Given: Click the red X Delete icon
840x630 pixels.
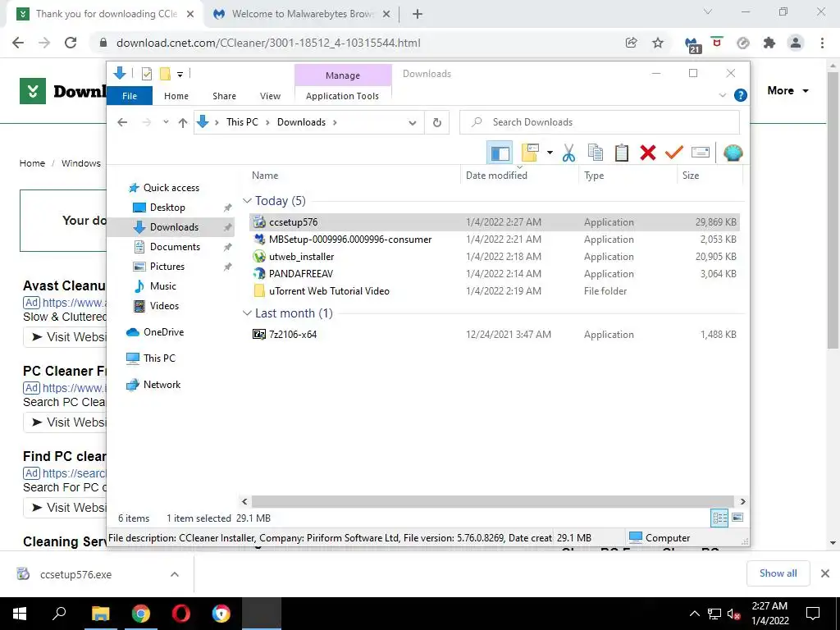Looking at the screenshot, I should coord(648,153).
